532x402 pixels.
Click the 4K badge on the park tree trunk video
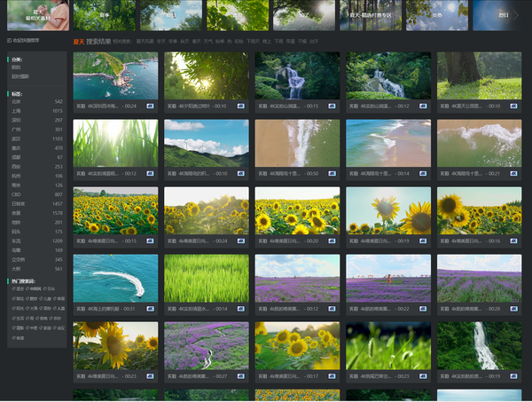click(x=513, y=106)
